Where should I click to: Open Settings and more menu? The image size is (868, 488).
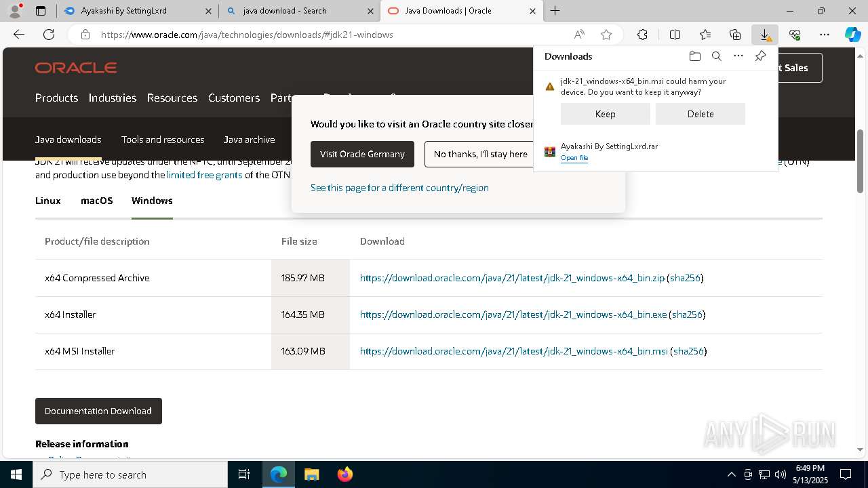(x=825, y=35)
